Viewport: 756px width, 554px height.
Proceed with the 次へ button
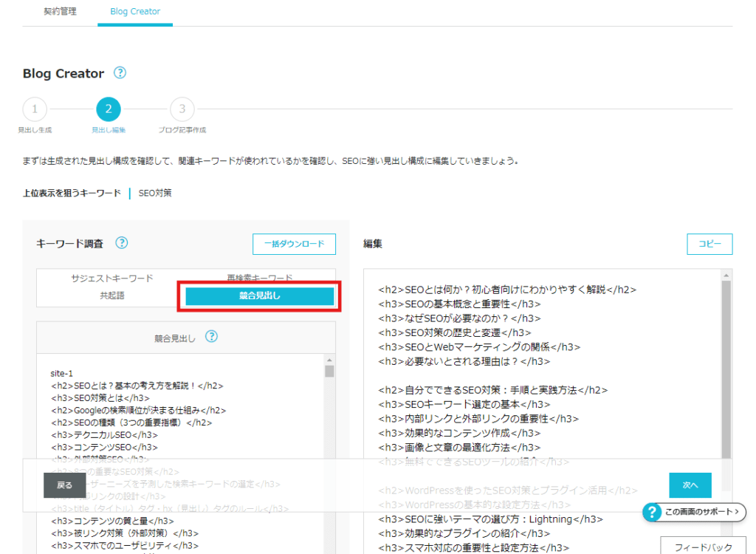click(690, 485)
